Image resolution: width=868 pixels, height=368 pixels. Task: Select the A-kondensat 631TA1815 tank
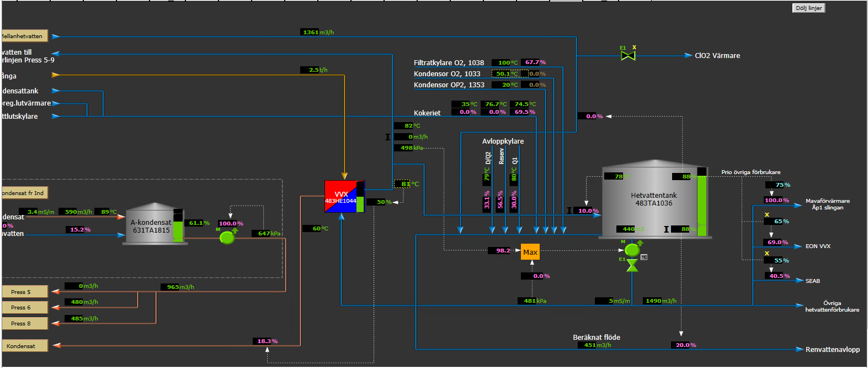coord(150,226)
